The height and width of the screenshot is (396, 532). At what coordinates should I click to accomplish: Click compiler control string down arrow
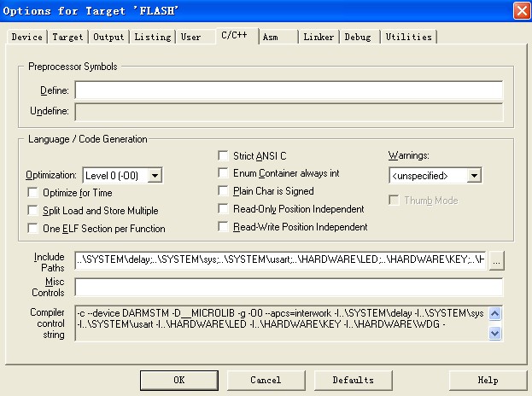click(494, 334)
